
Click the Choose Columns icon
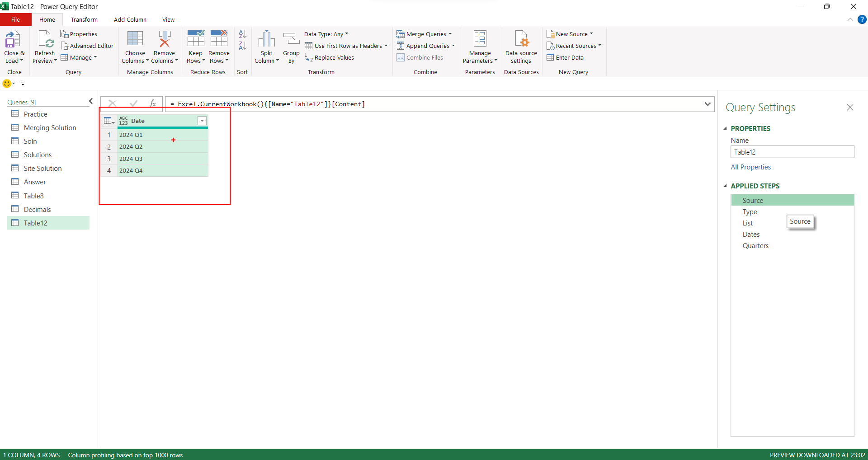[135, 39]
